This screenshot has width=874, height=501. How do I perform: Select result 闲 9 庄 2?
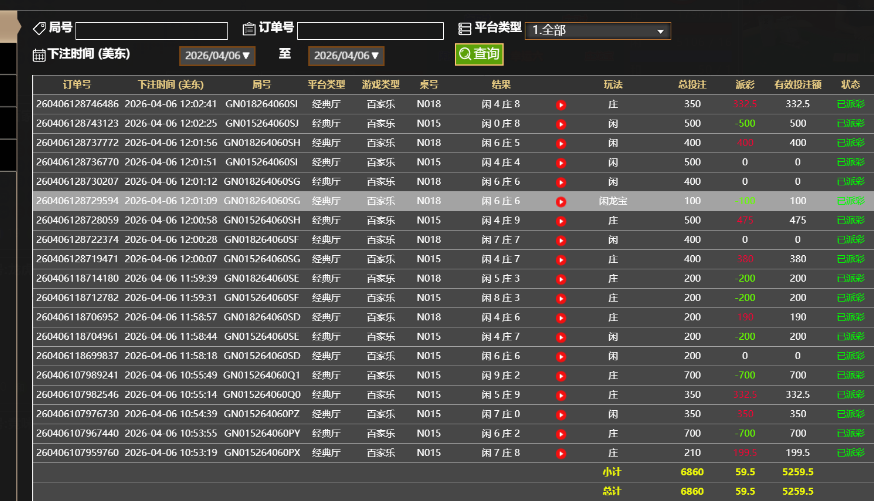(501, 375)
